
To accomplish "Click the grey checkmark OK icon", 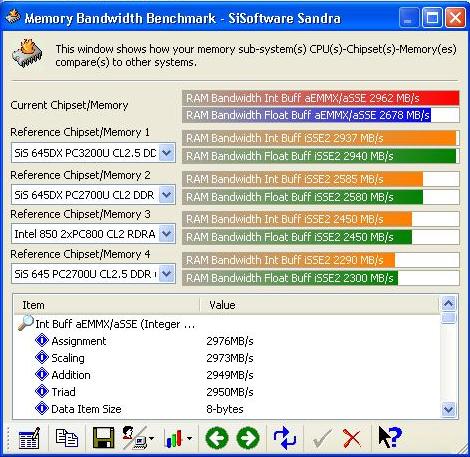I will tap(322, 438).
